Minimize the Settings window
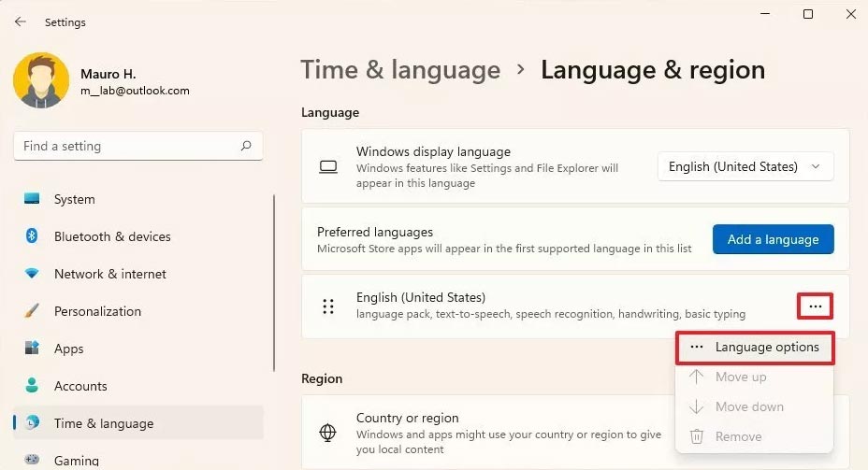 click(x=766, y=14)
